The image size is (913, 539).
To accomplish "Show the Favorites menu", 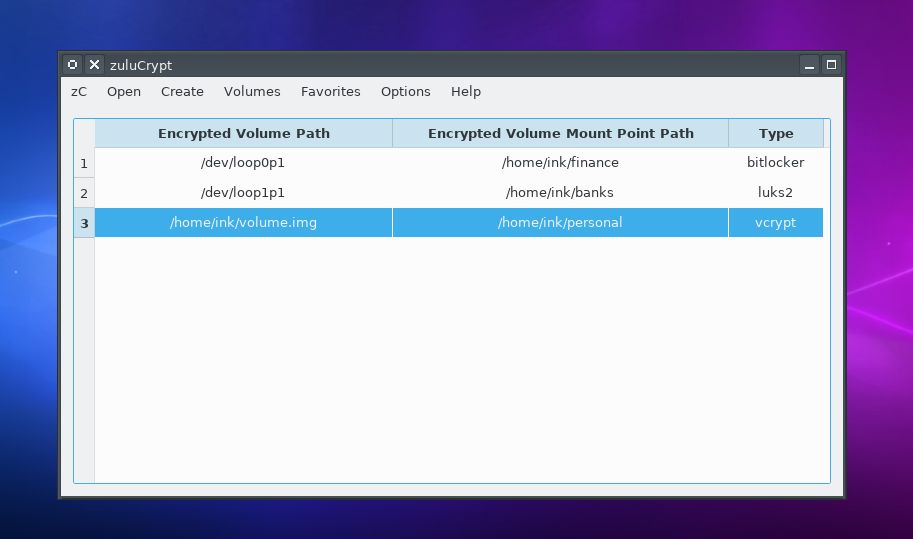I will (x=330, y=91).
